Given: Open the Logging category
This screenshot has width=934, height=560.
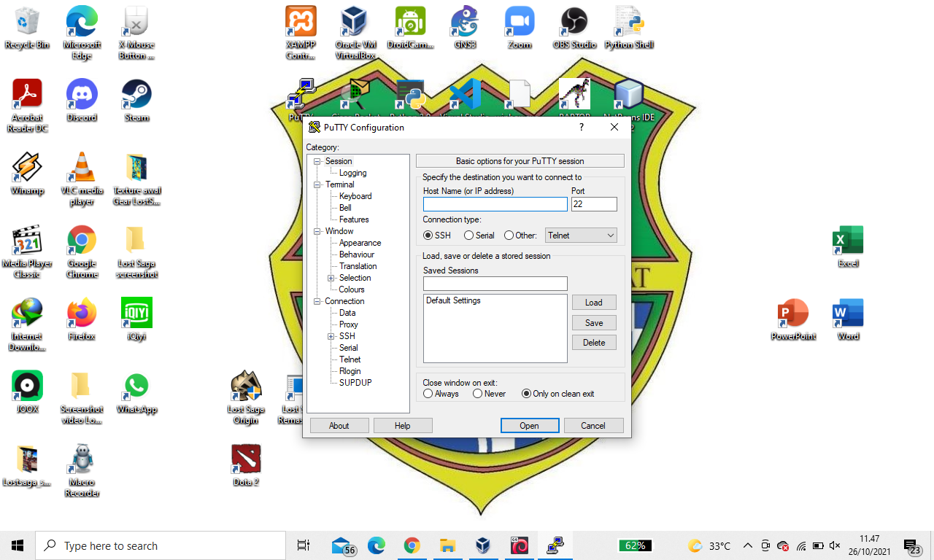Looking at the screenshot, I should click(x=353, y=173).
